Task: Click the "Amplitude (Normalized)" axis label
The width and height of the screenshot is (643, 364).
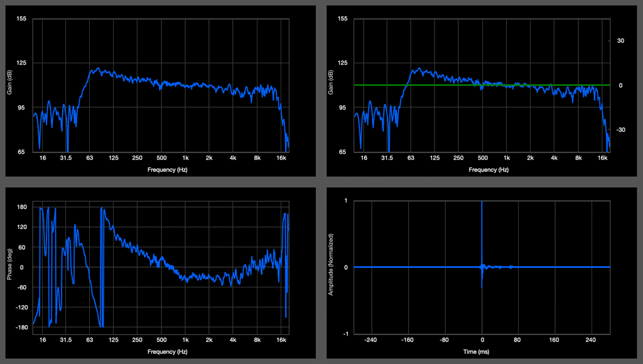Action: (x=330, y=267)
